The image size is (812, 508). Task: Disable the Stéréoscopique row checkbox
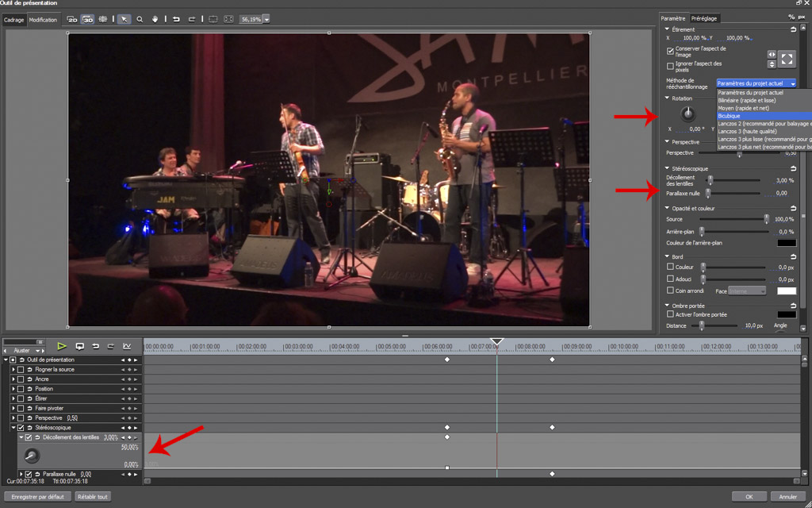click(x=21, y=428)
